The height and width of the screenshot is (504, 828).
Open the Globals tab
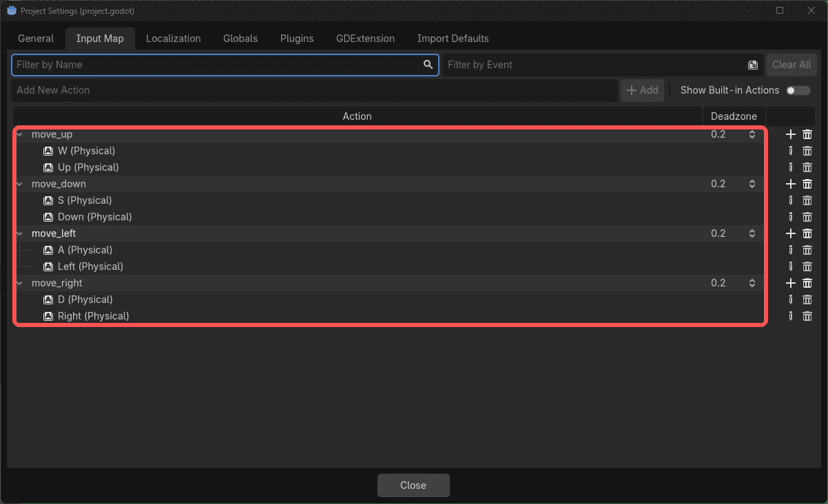[x=240, y=39]
